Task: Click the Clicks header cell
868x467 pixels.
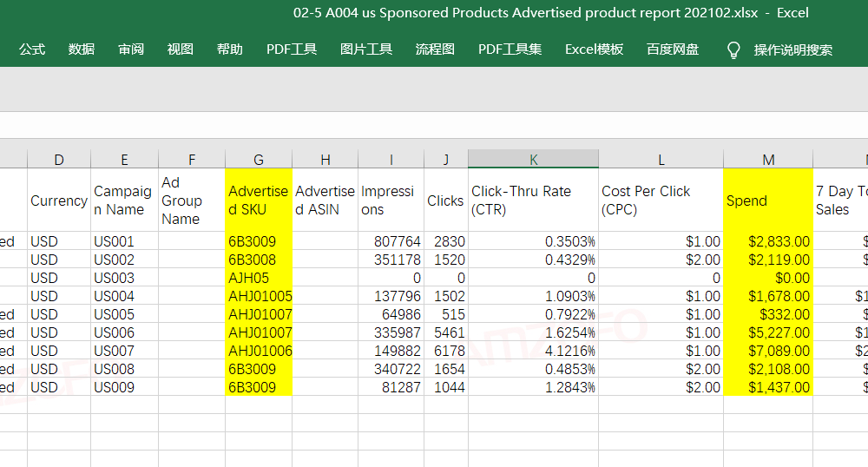Action: (446, 201)
